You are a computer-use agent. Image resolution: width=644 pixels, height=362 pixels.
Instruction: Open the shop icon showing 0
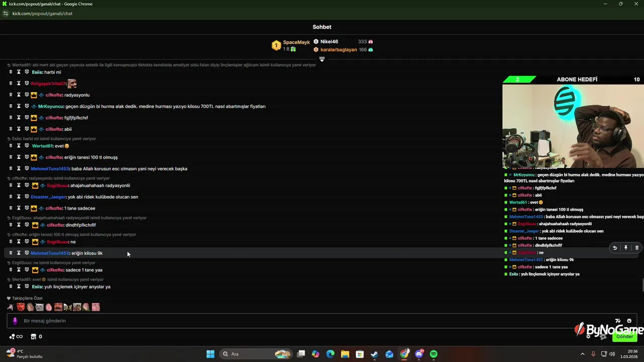(36, 336)
